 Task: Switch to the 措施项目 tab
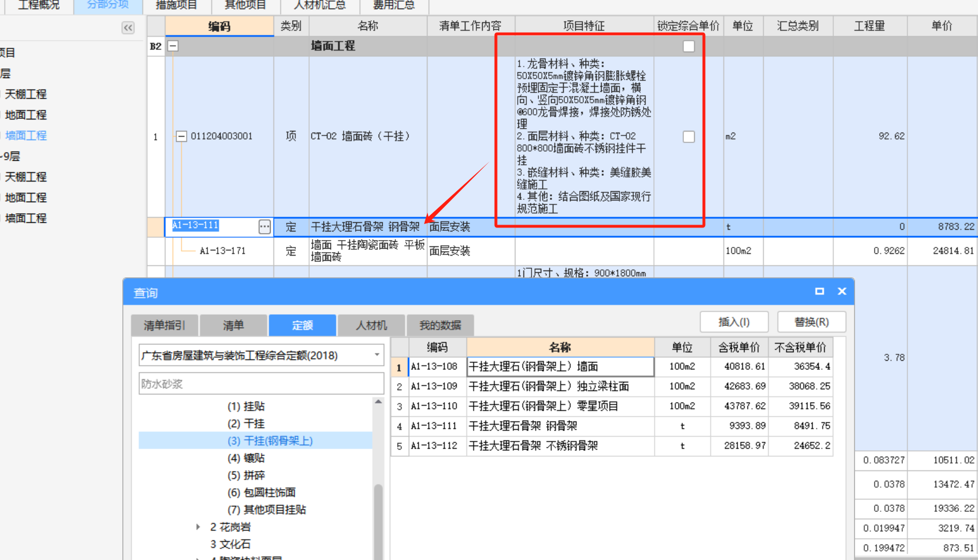click(x=176, y=5)
